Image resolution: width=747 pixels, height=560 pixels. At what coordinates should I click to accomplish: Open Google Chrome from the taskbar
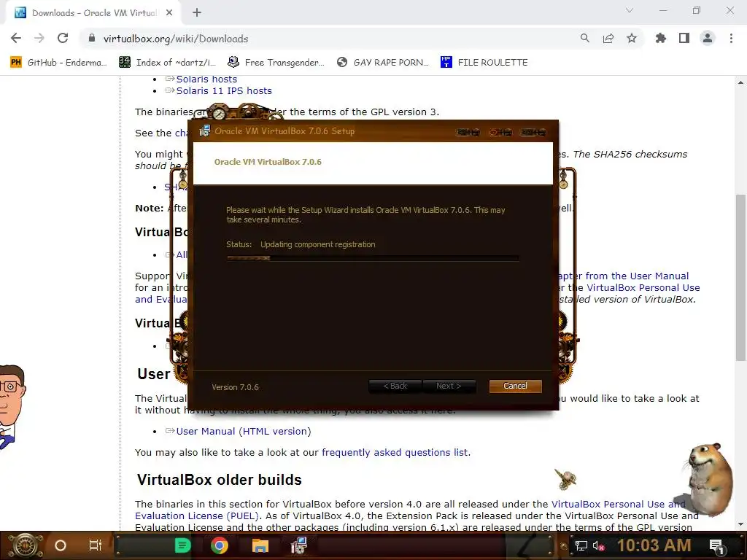click(x=220, y=545)
